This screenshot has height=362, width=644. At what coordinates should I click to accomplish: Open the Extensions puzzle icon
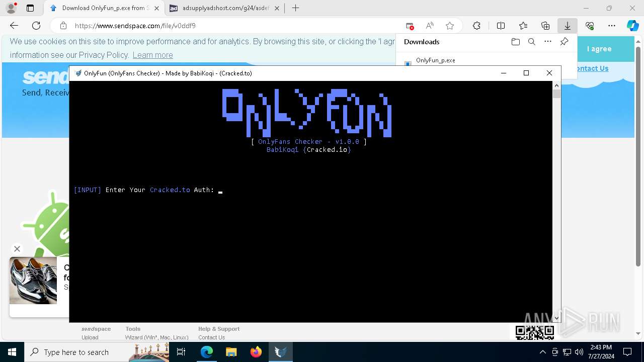click(476, 26)
